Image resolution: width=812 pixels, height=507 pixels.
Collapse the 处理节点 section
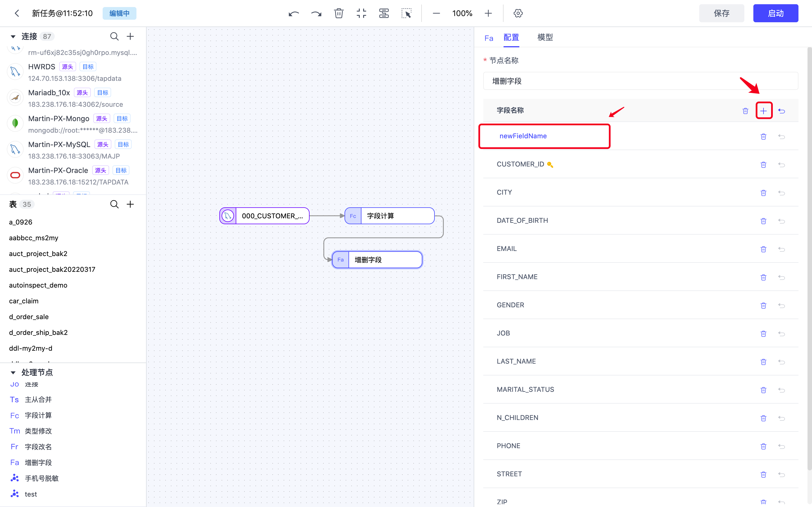(13, 372)
